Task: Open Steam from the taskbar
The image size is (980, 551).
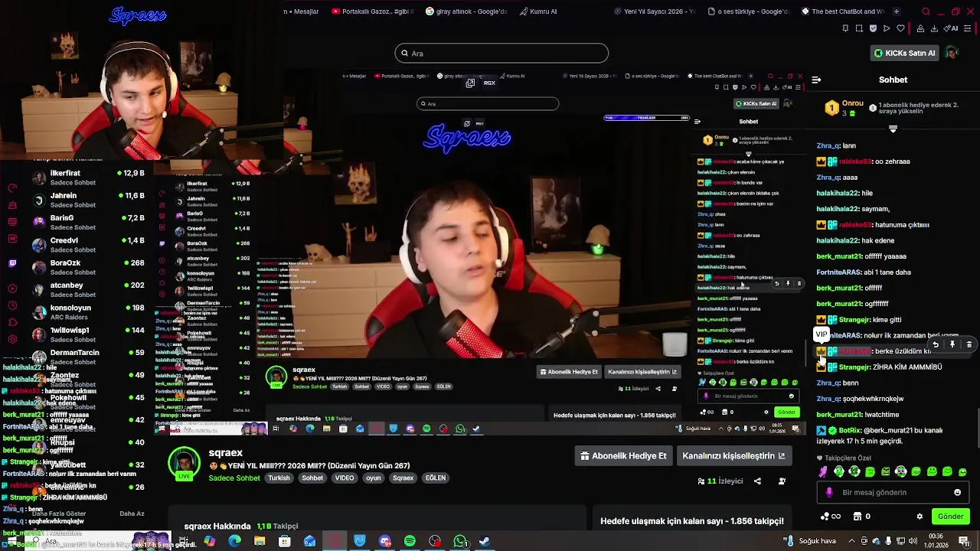Action: [x=485, y=541]
